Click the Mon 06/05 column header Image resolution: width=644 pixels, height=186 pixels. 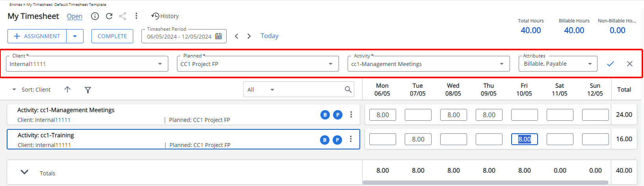coord(382,90)
